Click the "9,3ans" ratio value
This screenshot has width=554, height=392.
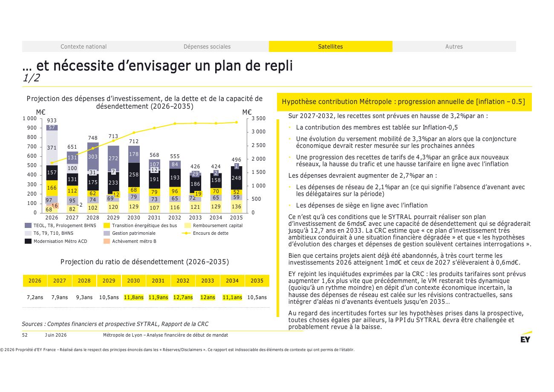(84, 297)
